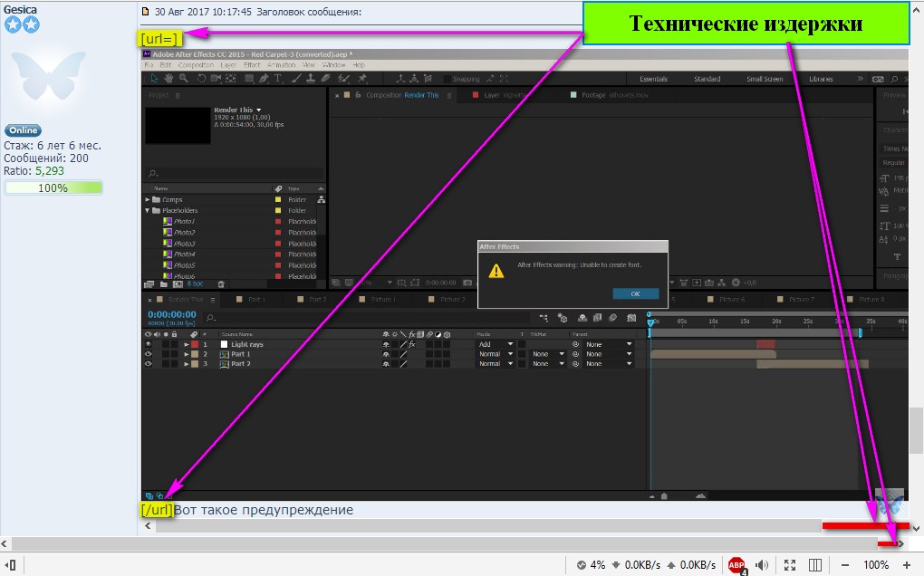This screenshot has height=576, width=924.
Task: Open the Layer menu in After Effects
Action: (x=228, y=65)
